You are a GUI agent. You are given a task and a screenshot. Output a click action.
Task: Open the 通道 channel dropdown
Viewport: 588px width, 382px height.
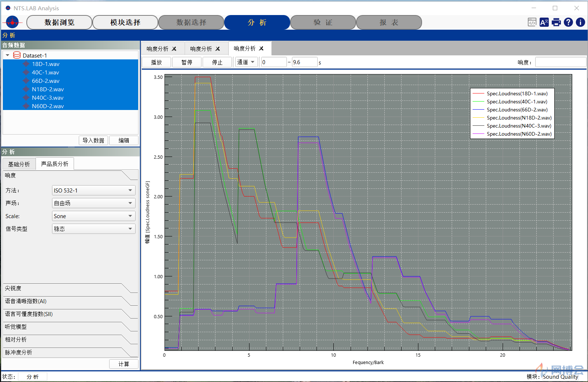tap(246, 62)
